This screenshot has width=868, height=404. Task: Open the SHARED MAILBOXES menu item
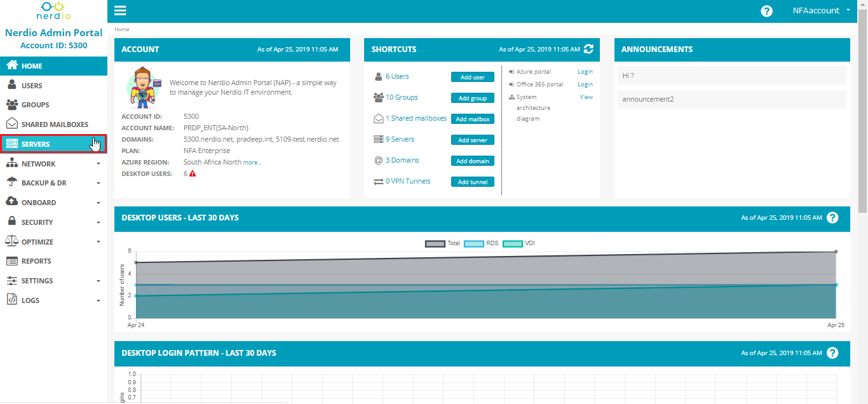pos(53,125)
